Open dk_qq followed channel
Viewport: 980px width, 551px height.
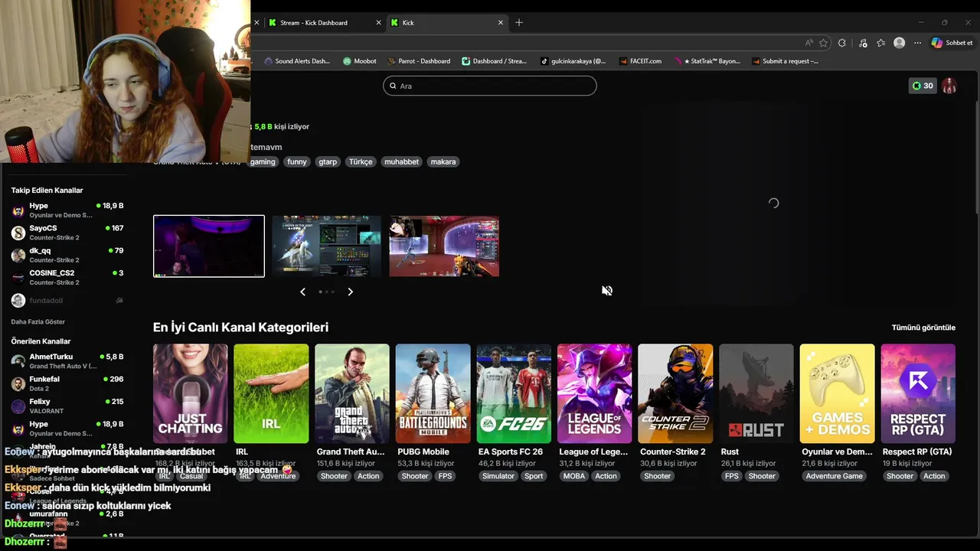(x=67, y=255)
